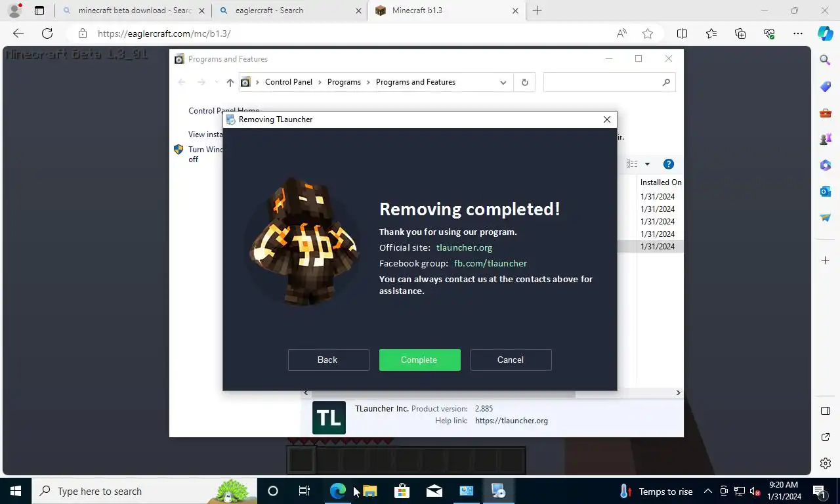This screenshot has width=840, height=504.
Task: Open Browser essentials heart icon
Action: pyautogui.click(x=769, y=33)
